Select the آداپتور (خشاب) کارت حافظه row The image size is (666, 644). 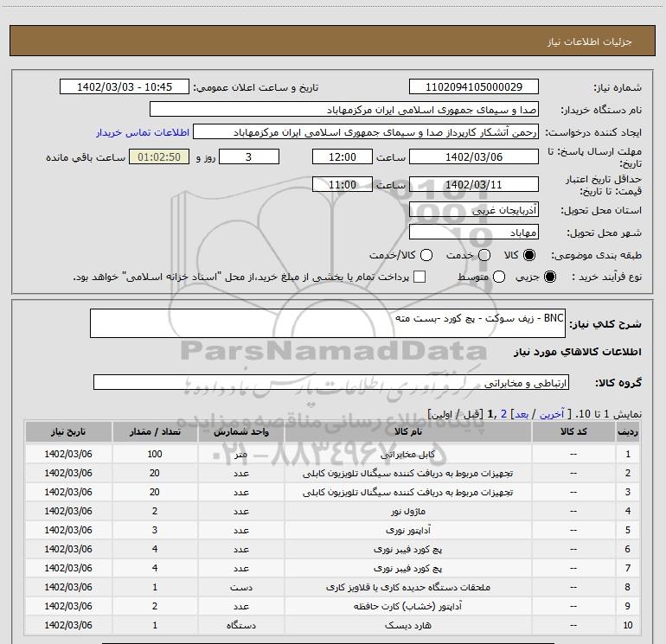pos(332,606)
